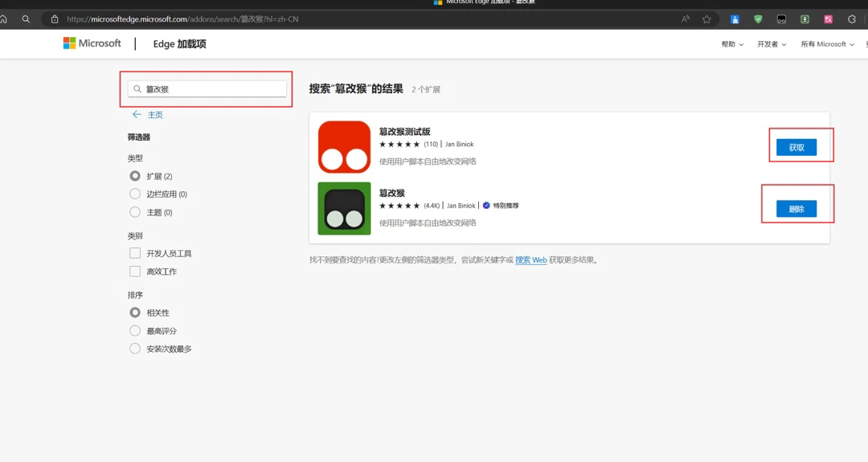The image size is (868, 462).
Task: Open the 所有 Microsoft dropdown
Action: click(828, 44)
